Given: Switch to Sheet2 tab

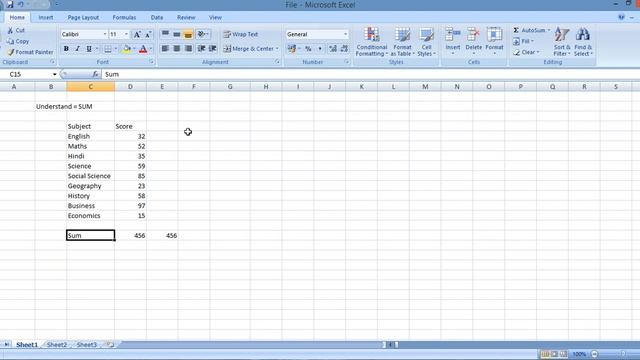Looking at the screenshot, I should click(x=57, y=345).
